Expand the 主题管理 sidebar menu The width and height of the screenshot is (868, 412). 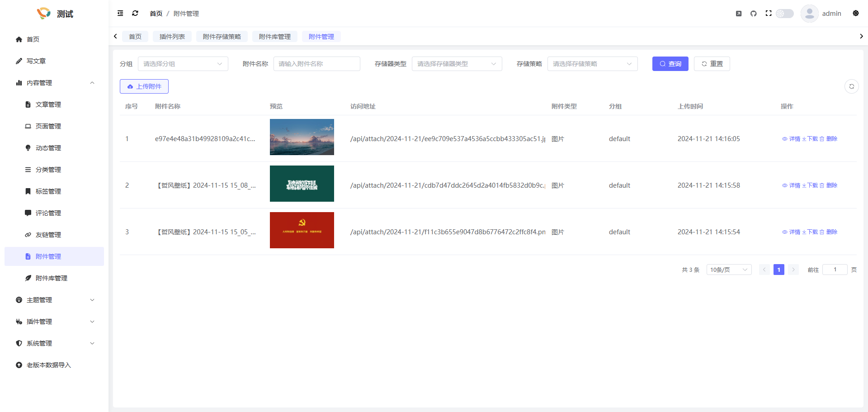click(x=54, y=300)
